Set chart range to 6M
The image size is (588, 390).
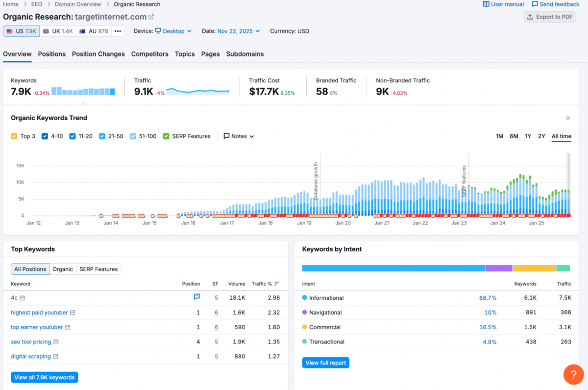point(514,136)
